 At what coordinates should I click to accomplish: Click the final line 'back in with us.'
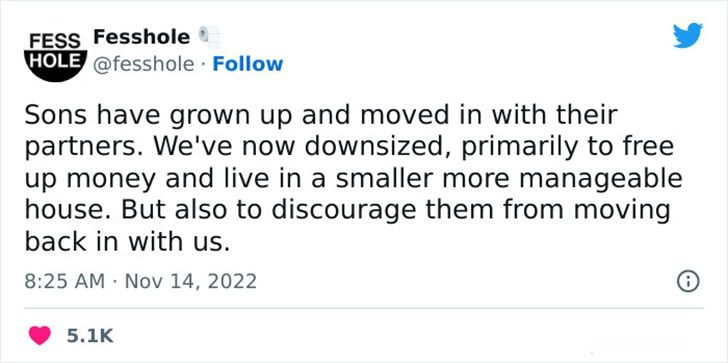pos(127,242)
